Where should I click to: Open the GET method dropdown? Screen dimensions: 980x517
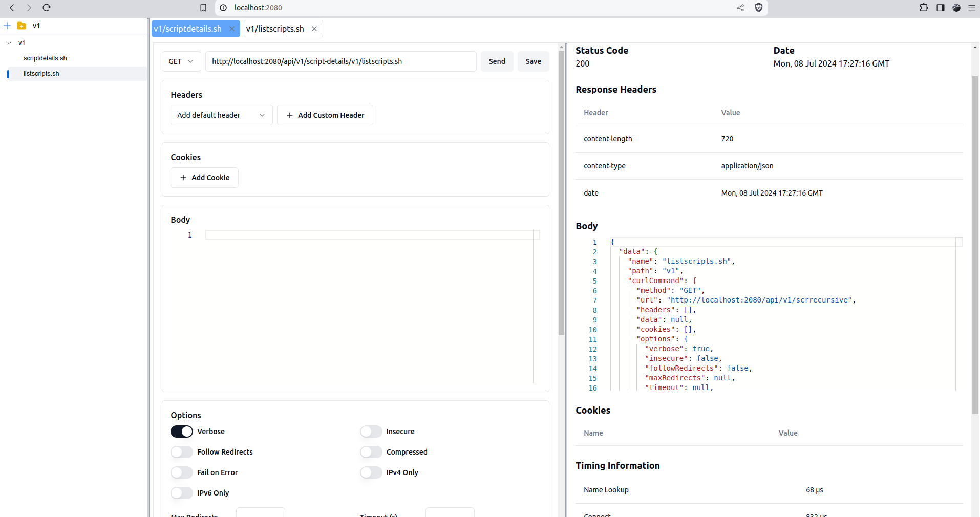point(181,61)
